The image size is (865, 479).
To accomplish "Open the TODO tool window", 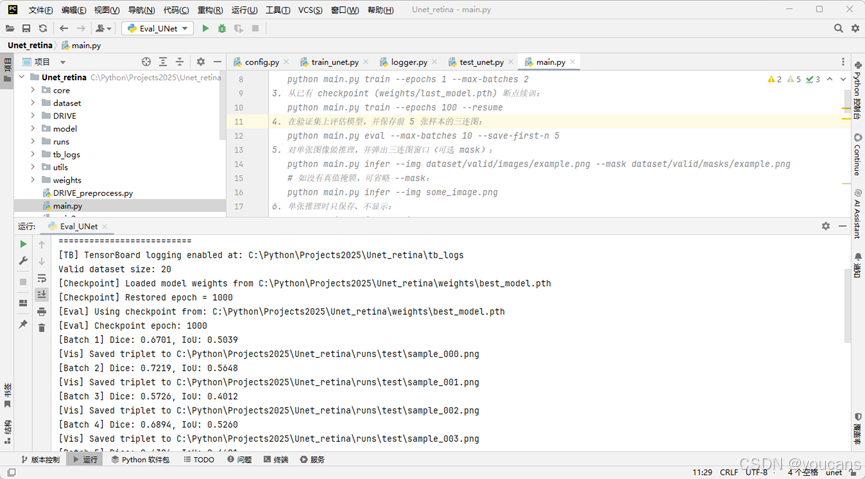I will 199,460.
